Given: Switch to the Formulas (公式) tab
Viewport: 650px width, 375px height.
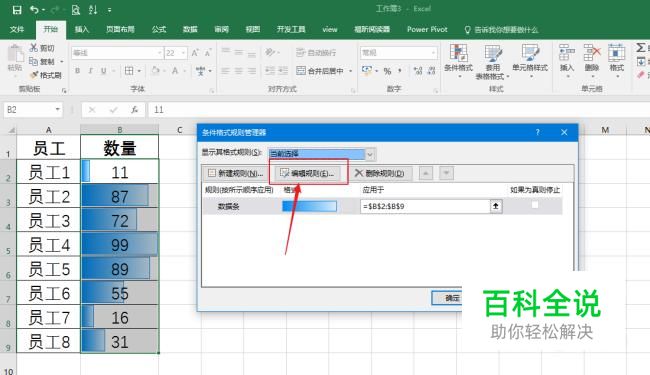Looking at the screenshot, I should (159, 29).
